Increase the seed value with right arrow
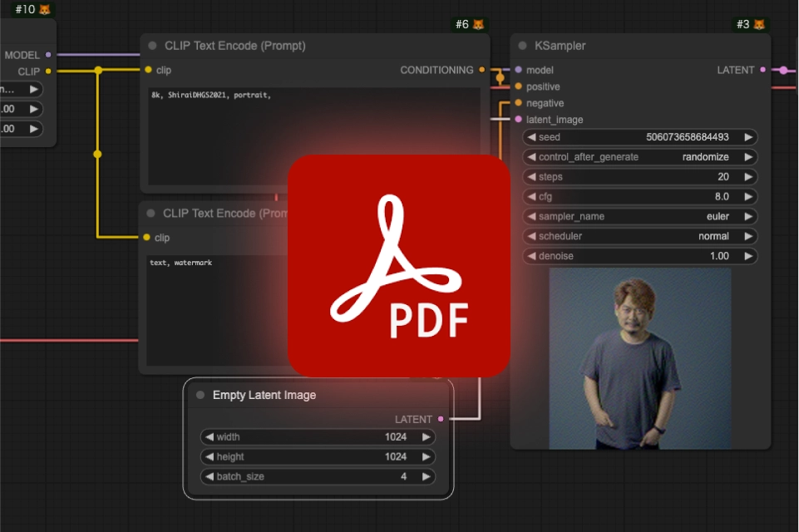799x532 pixels. pyautogui.click(x=748, y=137)
